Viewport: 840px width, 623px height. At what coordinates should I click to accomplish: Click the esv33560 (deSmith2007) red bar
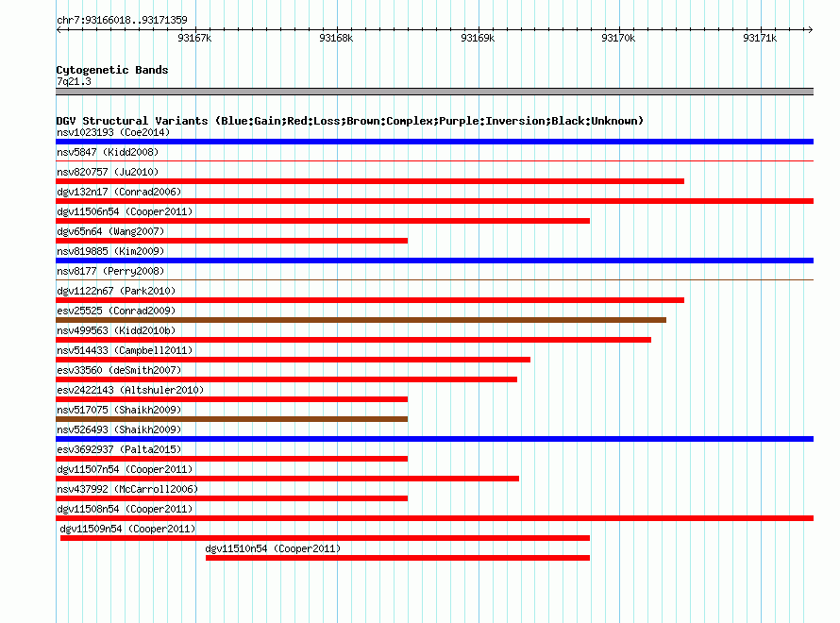click(x=287, y=379)
